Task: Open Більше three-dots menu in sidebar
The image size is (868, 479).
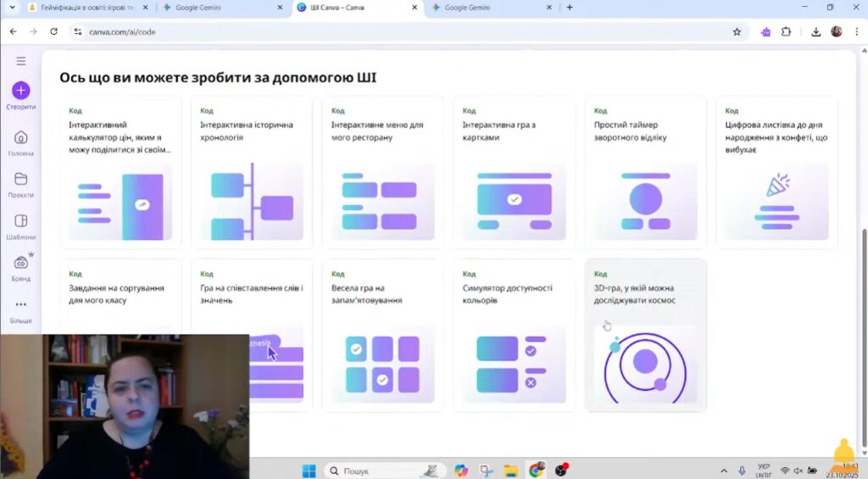Action: click(x=20, y=304)
